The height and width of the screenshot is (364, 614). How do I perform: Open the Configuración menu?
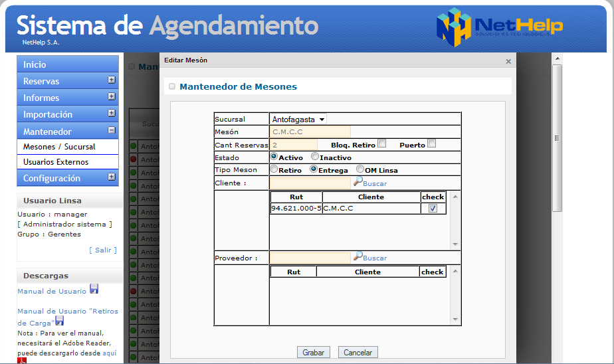point(68,178)
